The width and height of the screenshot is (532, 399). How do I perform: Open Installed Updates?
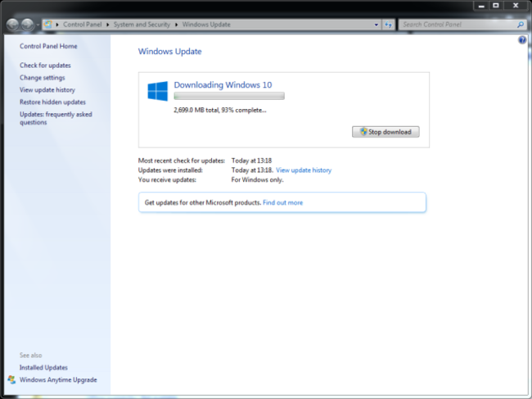click(43, 367)
